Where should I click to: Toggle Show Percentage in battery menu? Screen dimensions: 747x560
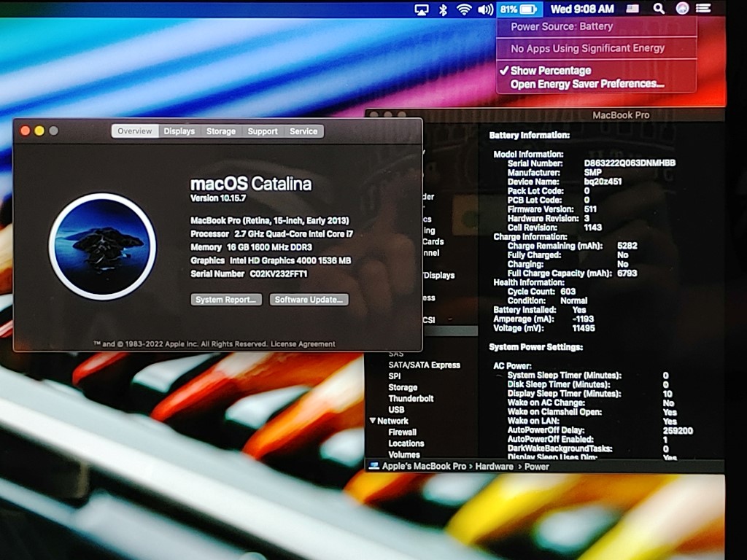tap(551, 71)
